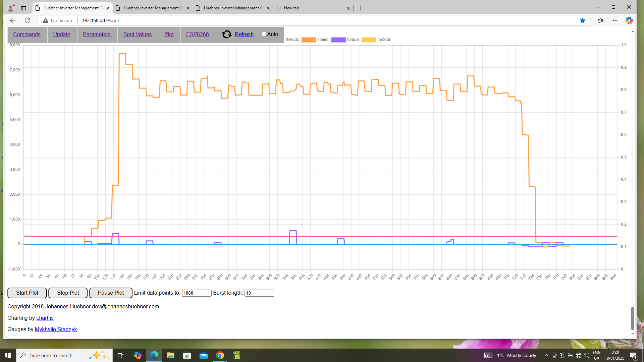Open the tab actions menu icon
The image size is (644, 362).
click(23, 8)
